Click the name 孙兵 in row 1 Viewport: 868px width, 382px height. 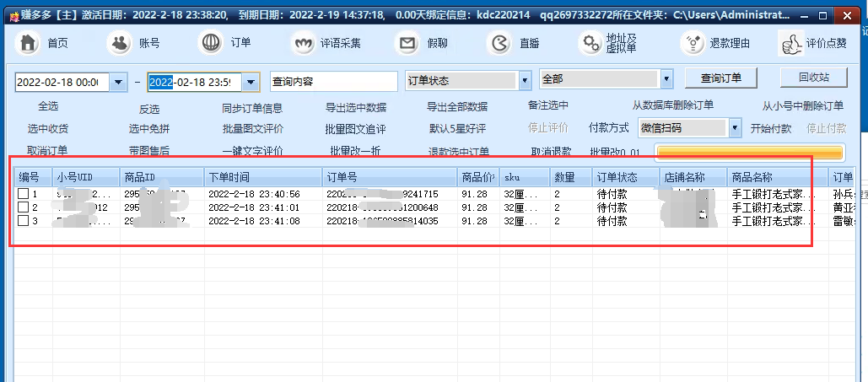pos(842,194)
